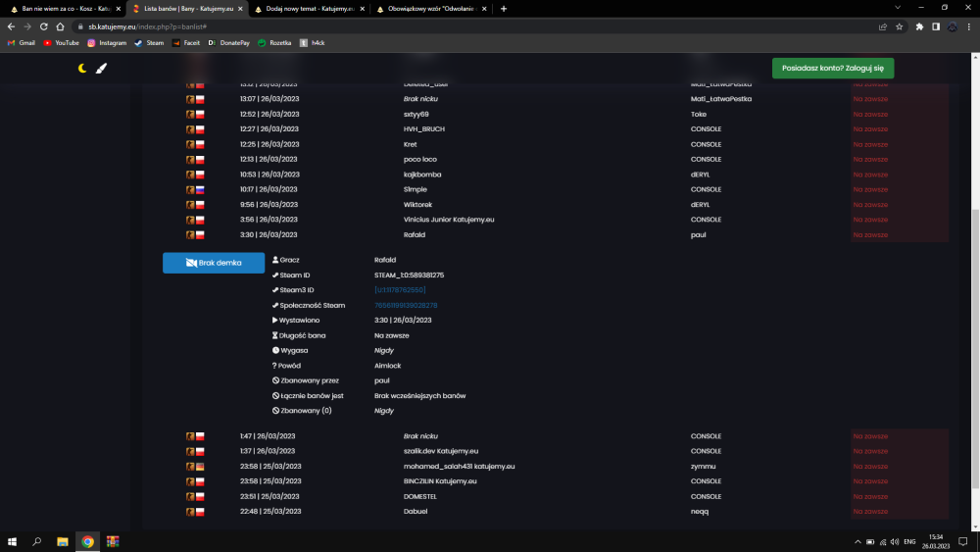The height and width of the screenshot is (552, 980).
Task: Click Chrome icon in taskbar
Action: [87, 541]
